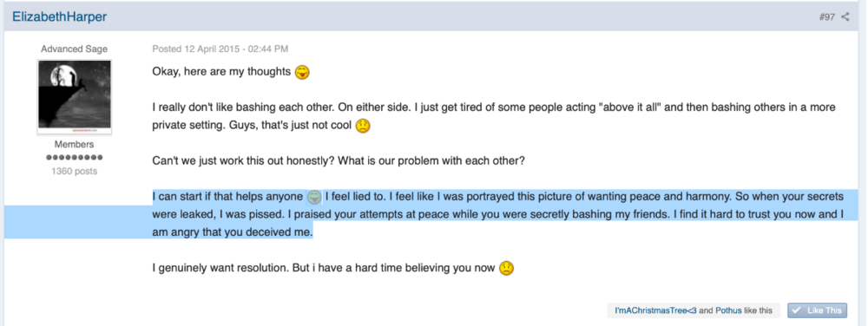
Task: Click the 'Posted 12 April 2015' timestamp
Action: [220, 49]
